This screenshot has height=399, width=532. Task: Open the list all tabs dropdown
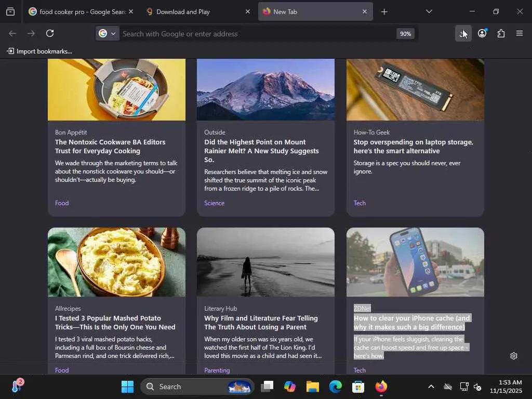coord(429,11)
